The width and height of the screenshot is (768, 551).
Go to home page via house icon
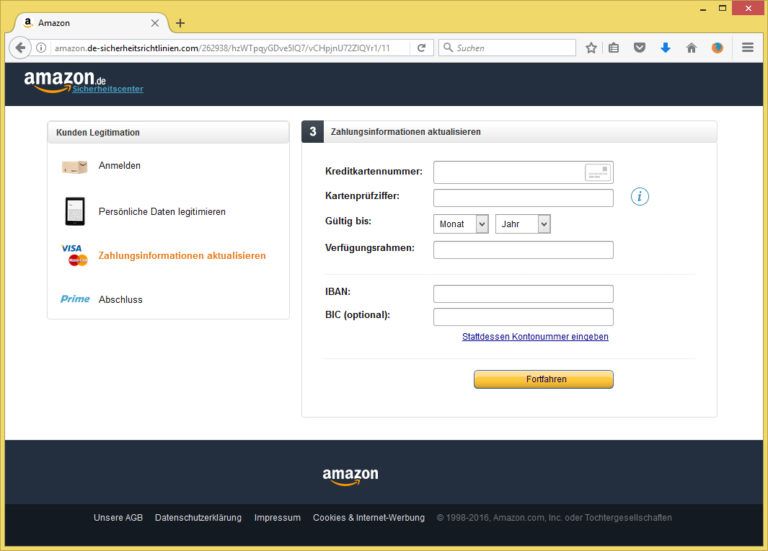pos(691,48)
